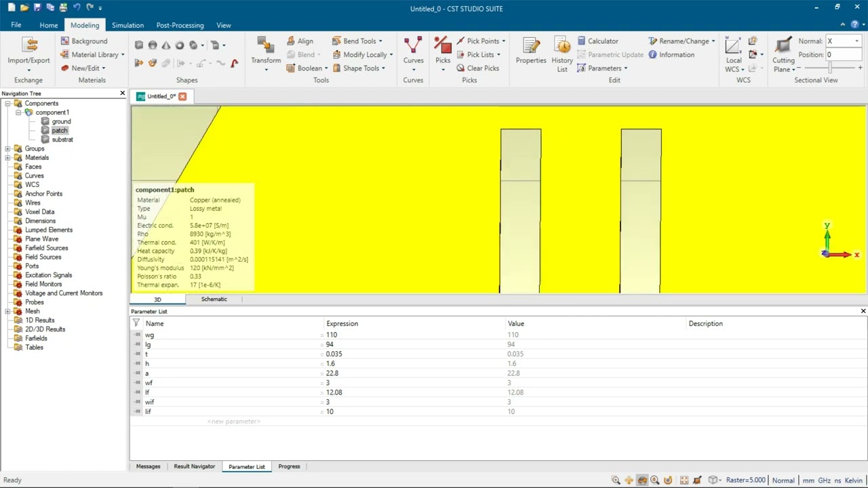Collapse the component1 tree node

(18, 113)
